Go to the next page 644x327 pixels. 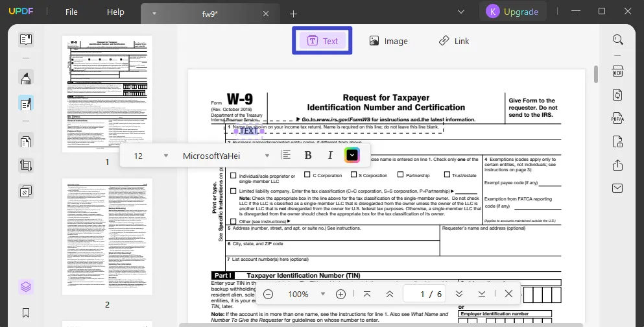pos(459,294)
